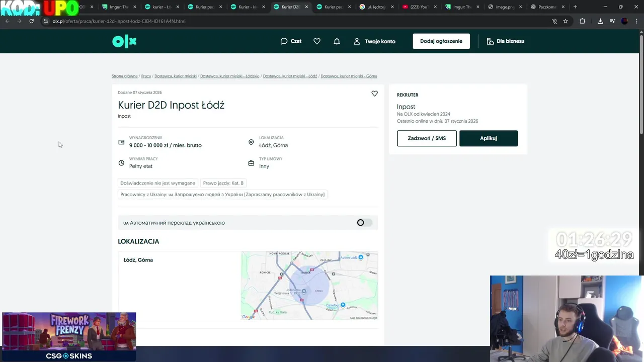Click the browser reload icon

coord(31,21)
